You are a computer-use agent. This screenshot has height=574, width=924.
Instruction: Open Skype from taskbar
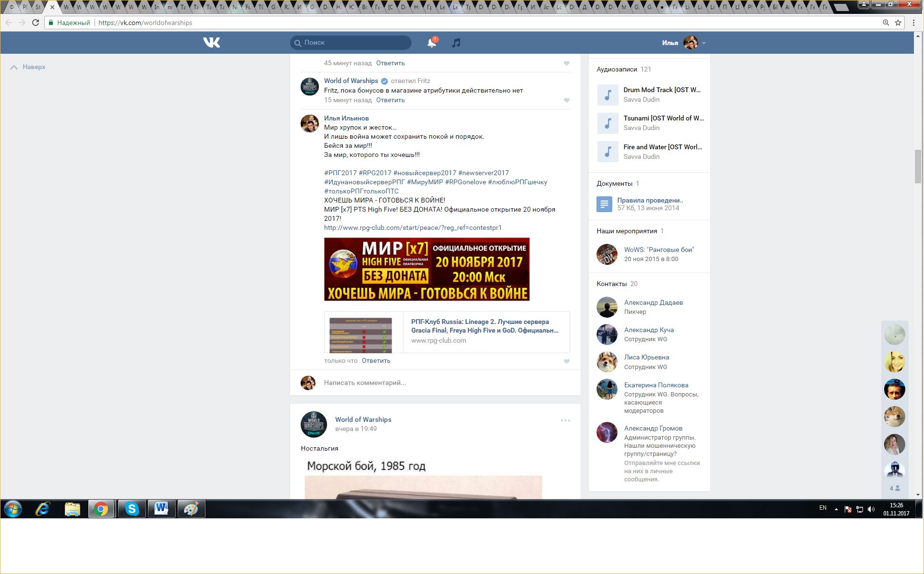click(132, 509)
